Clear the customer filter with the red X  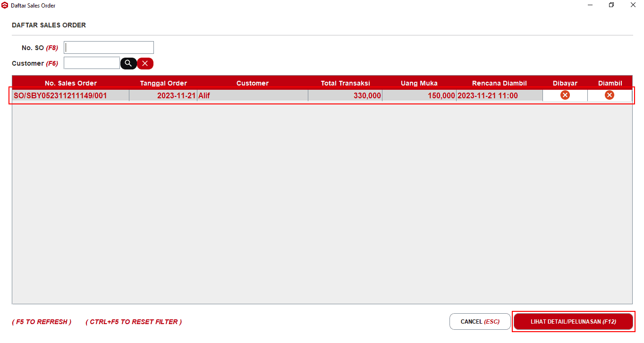pos(145,63)
